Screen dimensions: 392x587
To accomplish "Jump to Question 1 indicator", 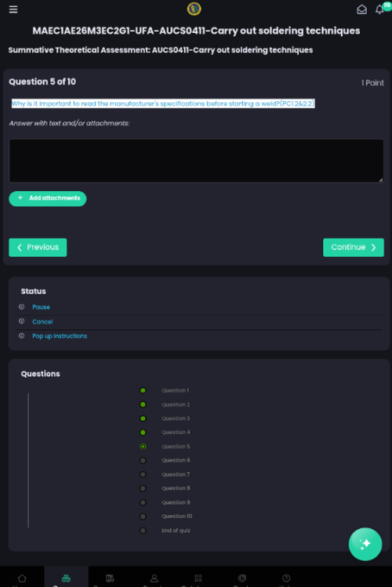I will [x=143, y=390].
